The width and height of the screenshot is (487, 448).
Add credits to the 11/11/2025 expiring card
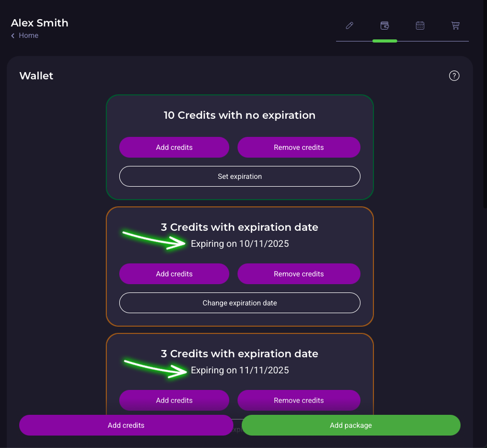pyautogui.click(x=174, y=400)
